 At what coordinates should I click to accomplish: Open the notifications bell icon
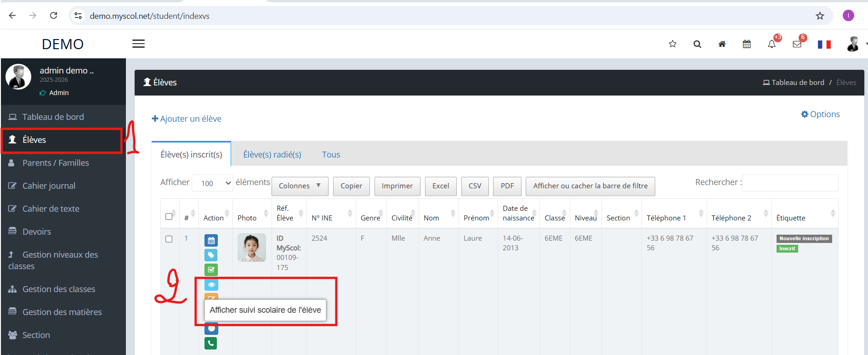point(772,44)
